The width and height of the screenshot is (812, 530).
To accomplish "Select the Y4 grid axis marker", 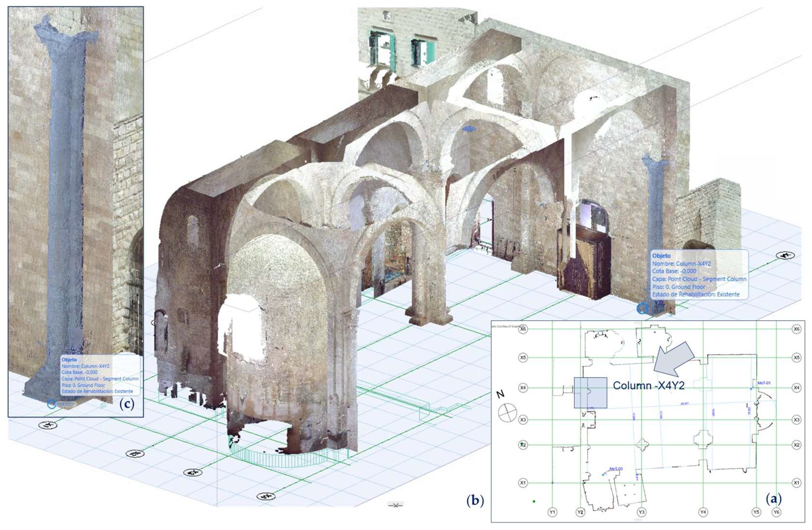I will (x=703, y=512).
